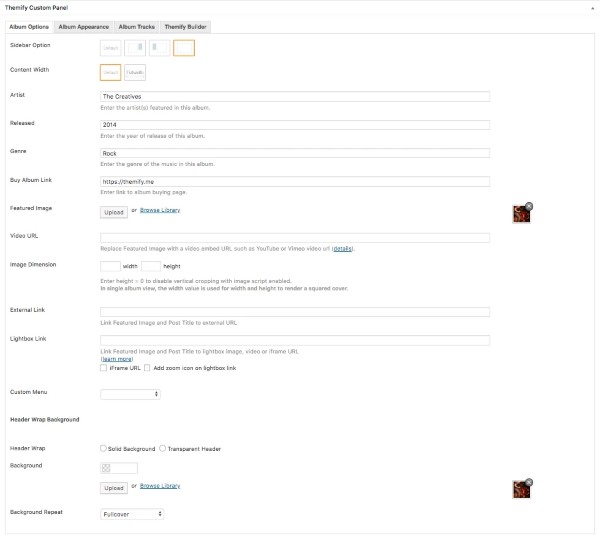Select Transparent Header radio button

[163, 448]
